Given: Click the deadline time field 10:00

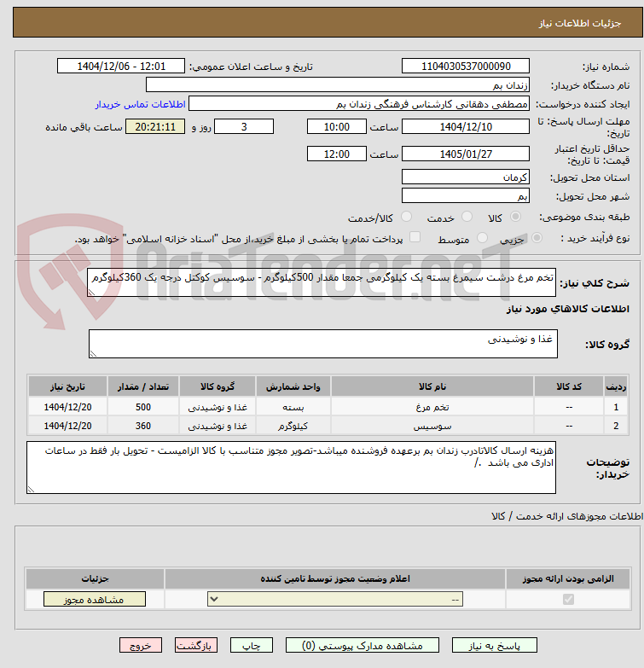Looking at the screenshot, I should coord(336,126).
